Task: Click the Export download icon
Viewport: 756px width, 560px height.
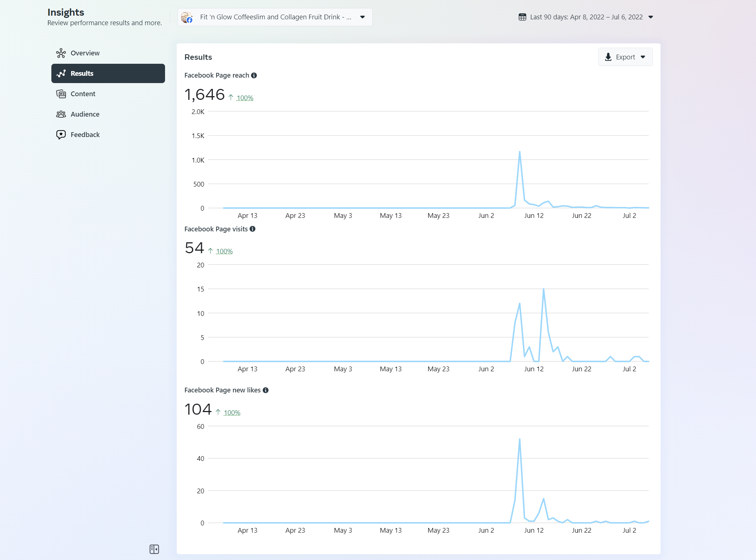Action: click(x=608, y=57)
